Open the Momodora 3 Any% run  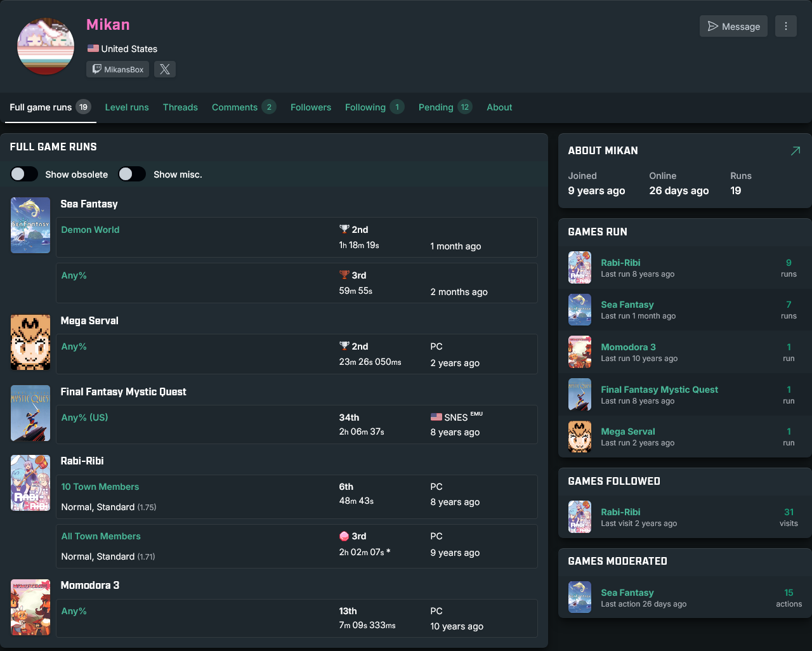click(x=74, y=611)
